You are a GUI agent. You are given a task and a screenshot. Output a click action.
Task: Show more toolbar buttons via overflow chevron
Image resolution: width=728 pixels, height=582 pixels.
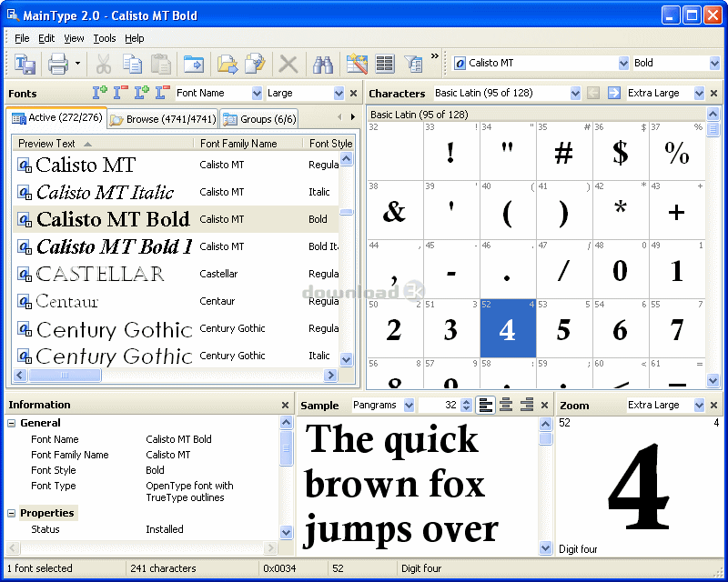(x=435, y=56)
